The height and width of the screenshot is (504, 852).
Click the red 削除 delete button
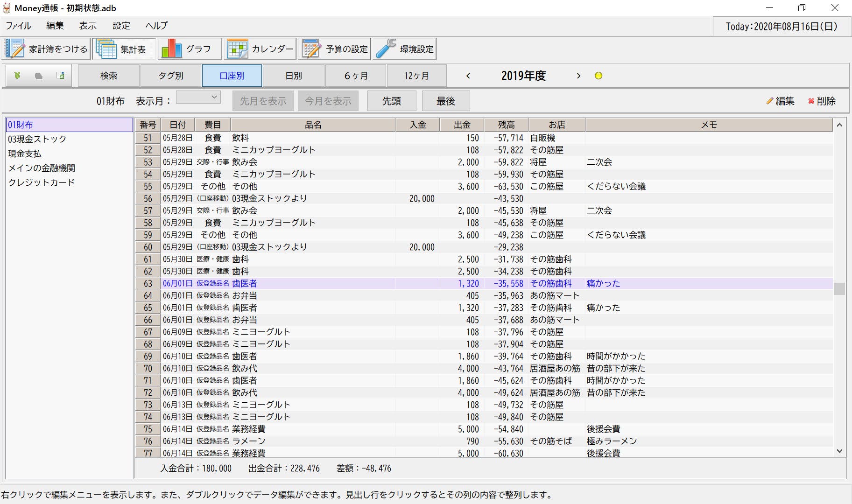tap(822, 101)
